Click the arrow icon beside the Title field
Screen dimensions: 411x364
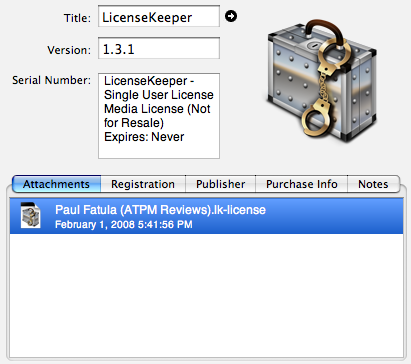coord(231,16)
